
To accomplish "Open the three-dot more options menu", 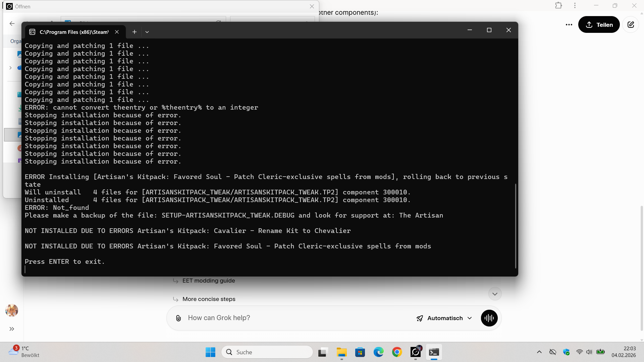I will point(569,24).
